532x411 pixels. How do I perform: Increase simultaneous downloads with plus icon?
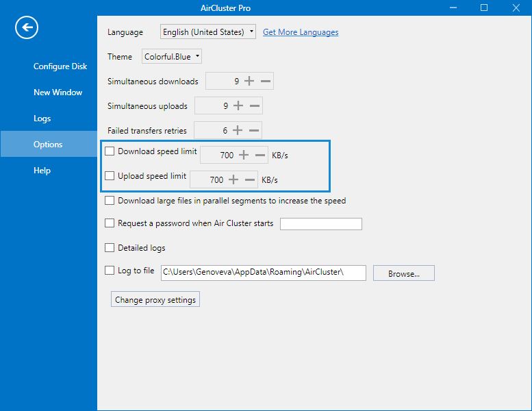click(249, 81)
